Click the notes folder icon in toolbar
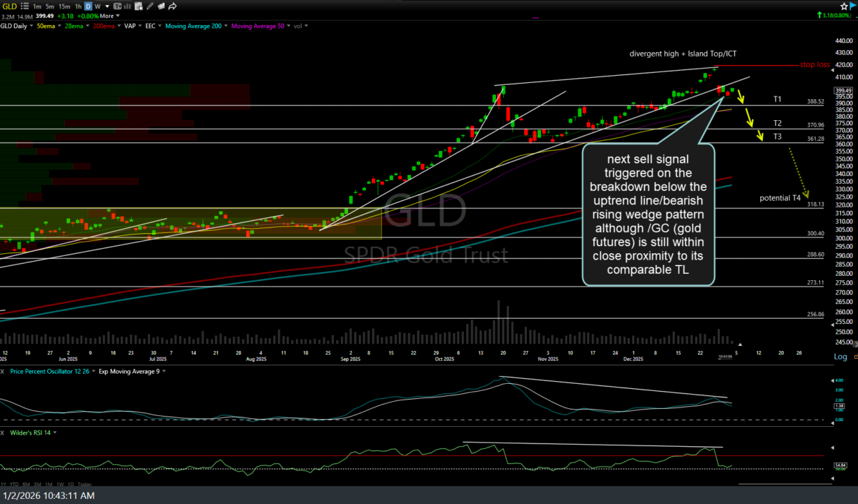This screenshot has height=504, width=858. point(161,6)
